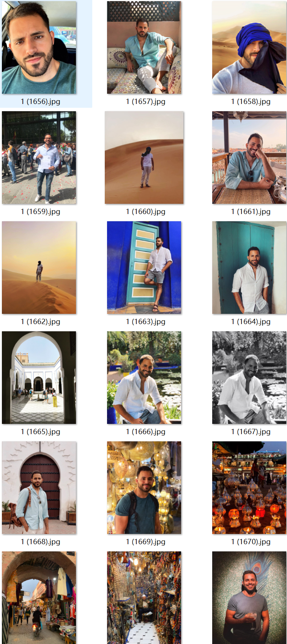Click the filename label 1 (1670).jpg

251,542
